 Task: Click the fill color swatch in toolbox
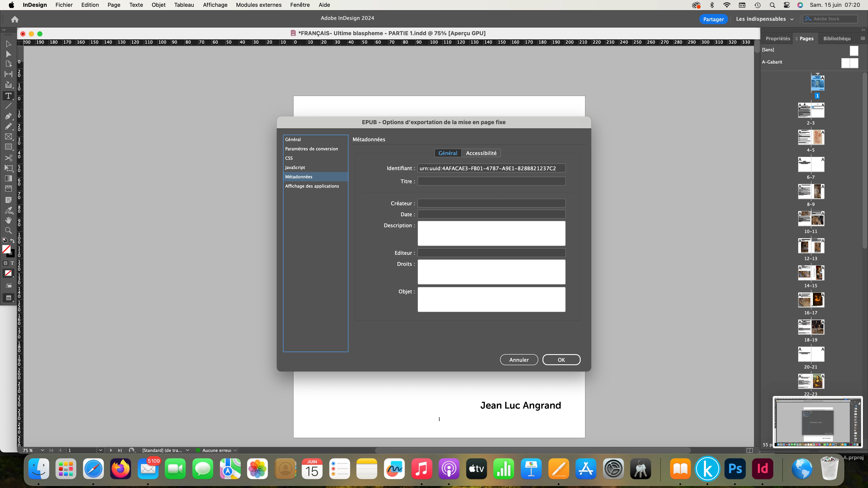tap(6, 249)
